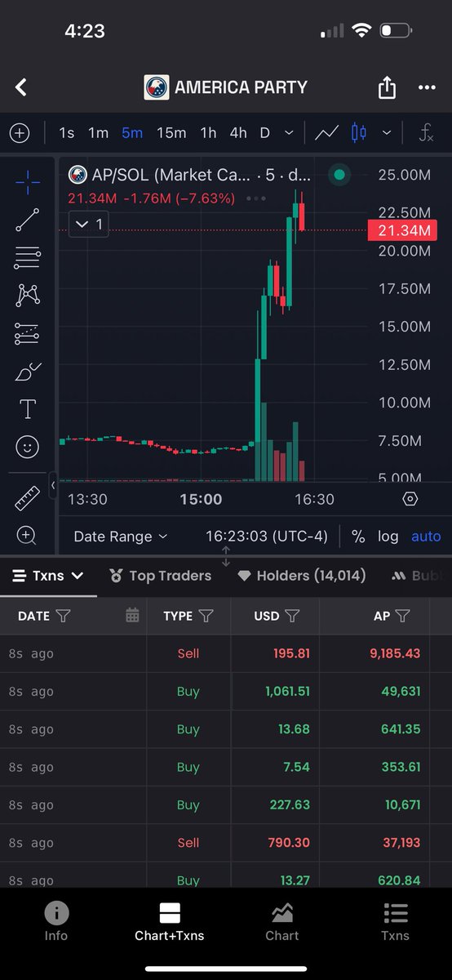Select the 1s timeframe
This screenshot has height=980, width=452.
67,132
